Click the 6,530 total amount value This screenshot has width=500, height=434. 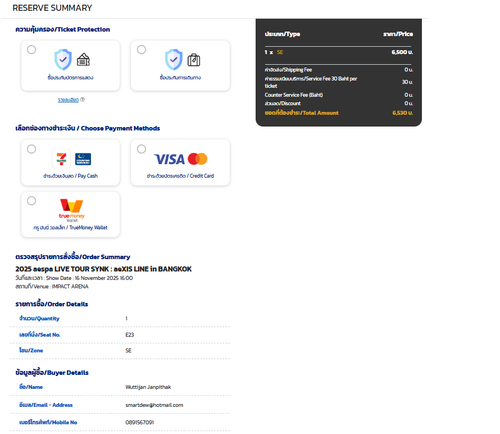(x=403, y=113)
